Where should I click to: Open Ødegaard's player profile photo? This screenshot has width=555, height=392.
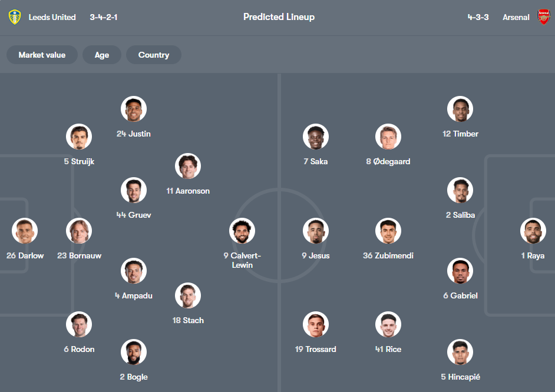(x=388, y=136)
